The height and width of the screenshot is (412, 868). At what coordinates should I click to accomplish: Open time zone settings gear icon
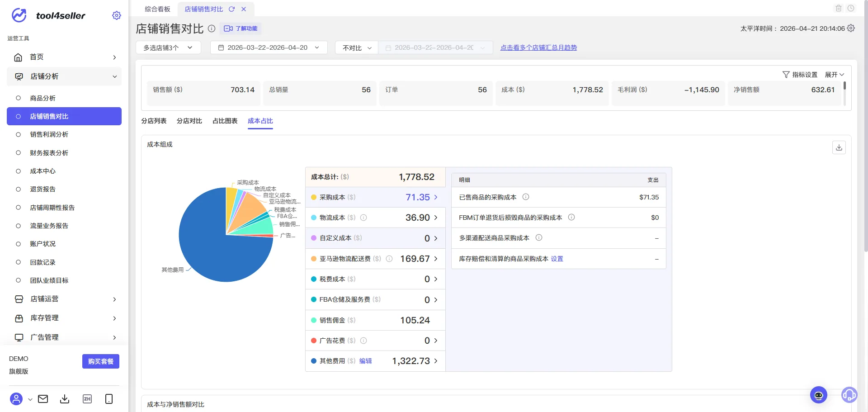pyautogui.click(x=851, y=28)
